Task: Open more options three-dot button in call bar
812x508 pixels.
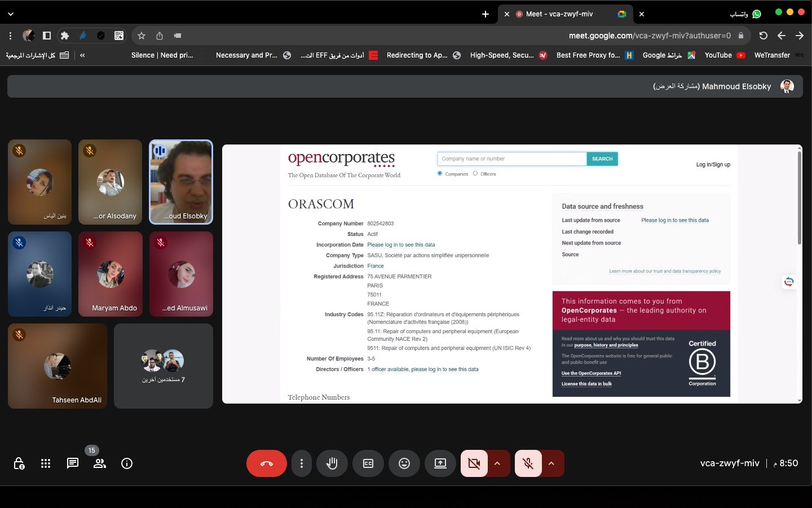Action: click(x=302, y=463)
